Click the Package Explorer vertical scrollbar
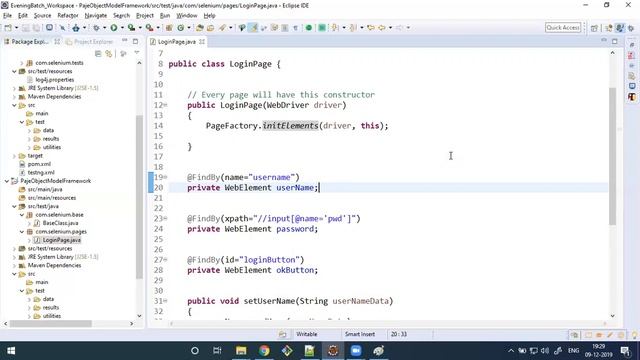Screen dimensions: 640x360 tap(139, 196)
